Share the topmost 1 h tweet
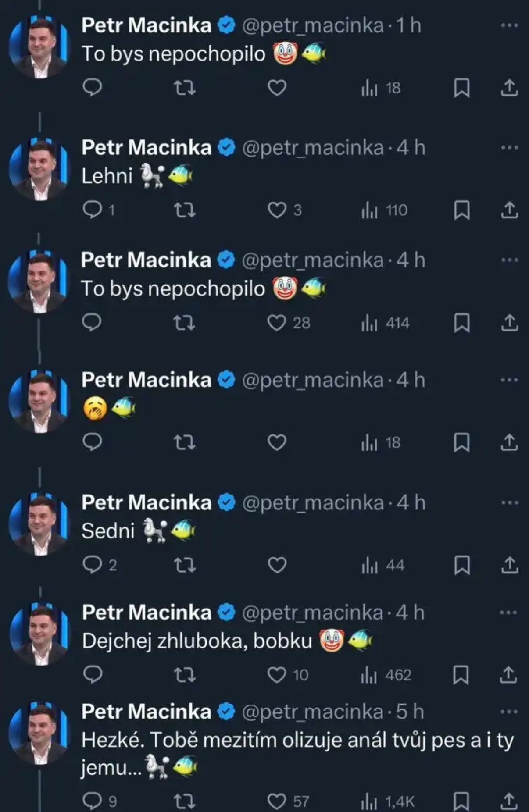 509,88
